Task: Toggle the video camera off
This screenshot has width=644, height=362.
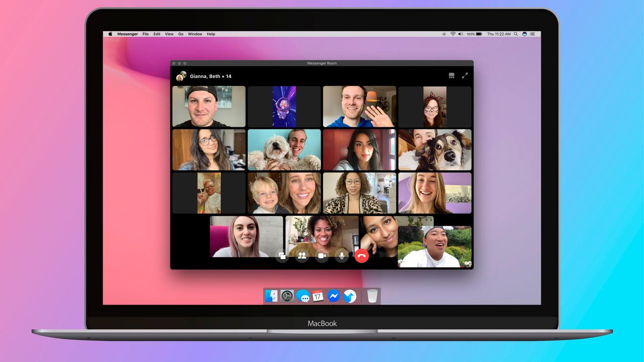Action: (x=321, y=256)
